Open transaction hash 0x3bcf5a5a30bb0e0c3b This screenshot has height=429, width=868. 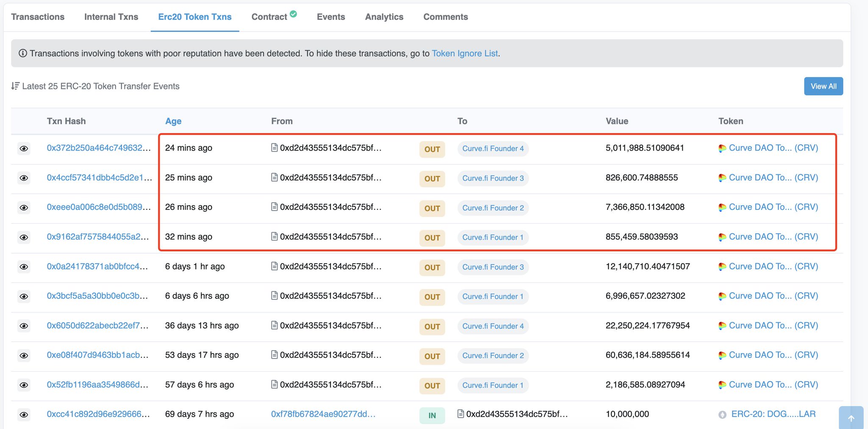(x=97, y=295)
